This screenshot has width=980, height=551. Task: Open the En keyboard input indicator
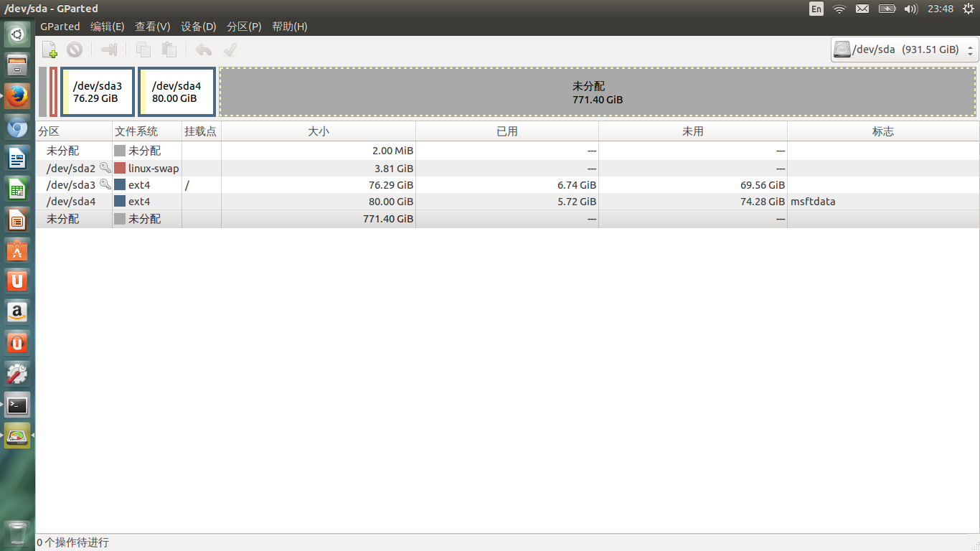click(816, 9)
